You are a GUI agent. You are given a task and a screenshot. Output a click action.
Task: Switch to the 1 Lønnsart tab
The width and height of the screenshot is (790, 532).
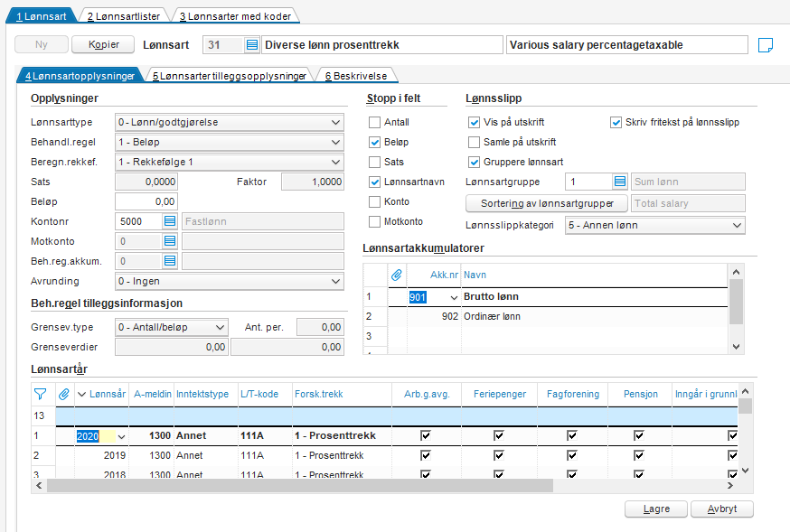41,16
